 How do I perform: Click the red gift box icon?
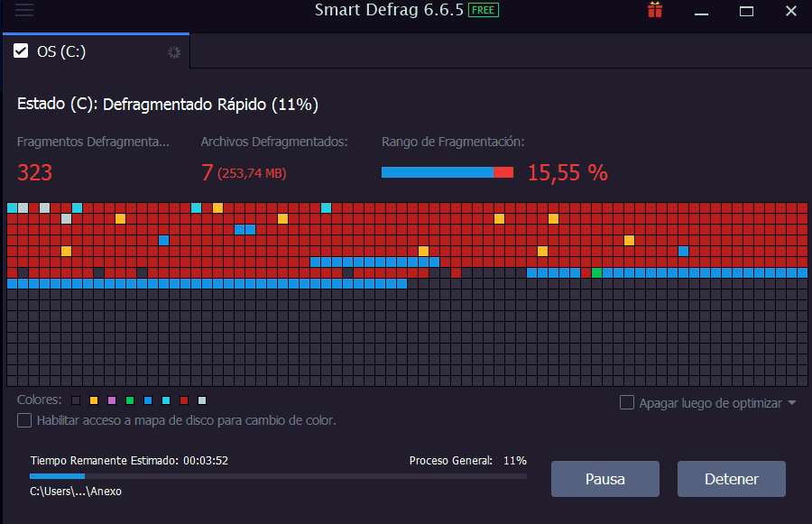[x=655, y=10]
